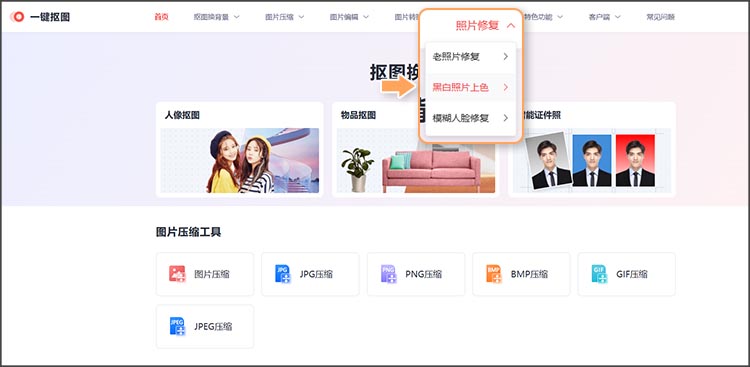Open the PNG压缩 tool button

pyautogui.click(x=416, y=274)
